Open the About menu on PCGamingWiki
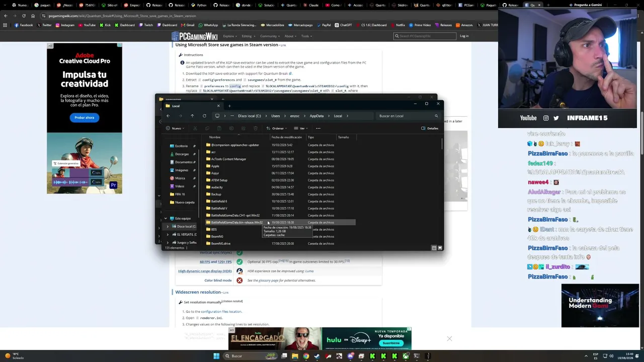Image resolution: width=644 pixels, height=362 pixels. point(290,36)
